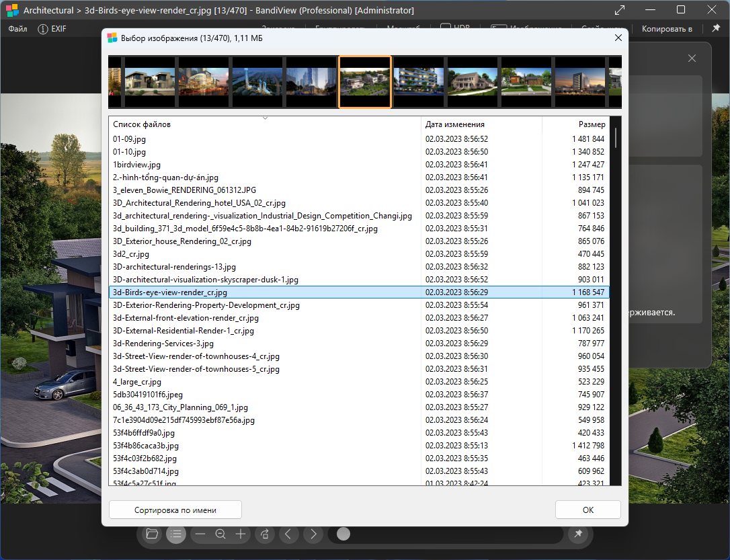Toggle the pin icon on bottom toolbar
This screenshot has width=730, height=560.
pyautogui.click(x=577, y=534)
